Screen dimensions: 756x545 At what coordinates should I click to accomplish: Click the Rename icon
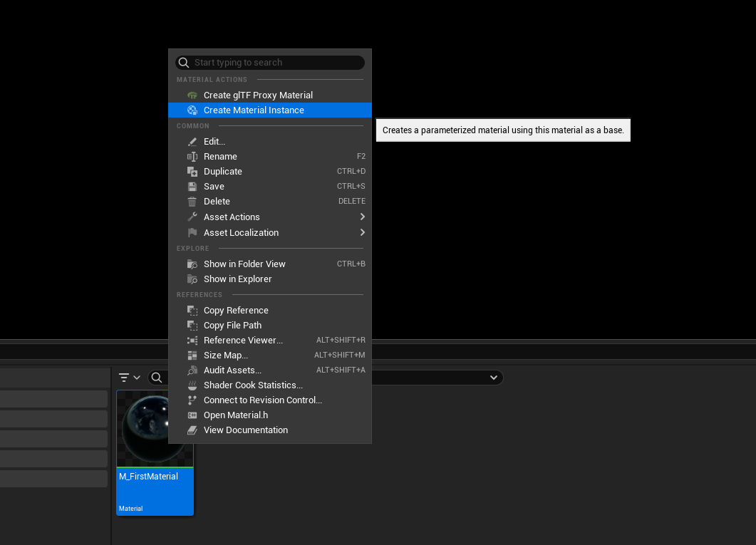click(192, 157)
